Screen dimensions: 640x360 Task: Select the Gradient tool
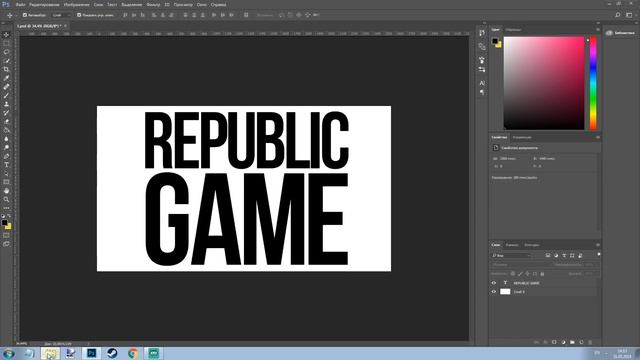(6, 130)
